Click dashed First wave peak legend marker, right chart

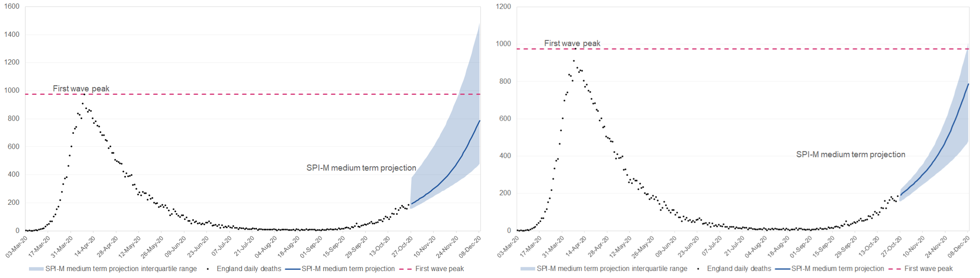coord(894,269)
